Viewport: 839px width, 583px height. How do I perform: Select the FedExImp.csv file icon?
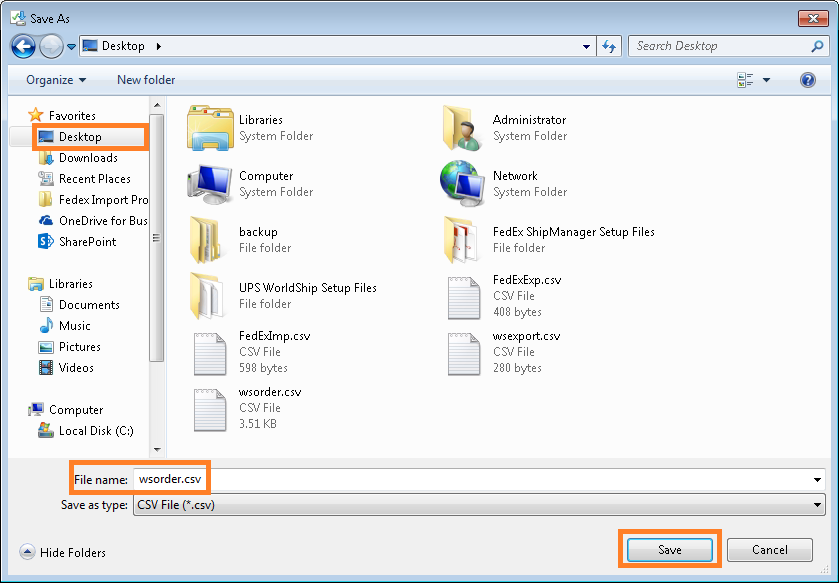click(x=210, y=354)
